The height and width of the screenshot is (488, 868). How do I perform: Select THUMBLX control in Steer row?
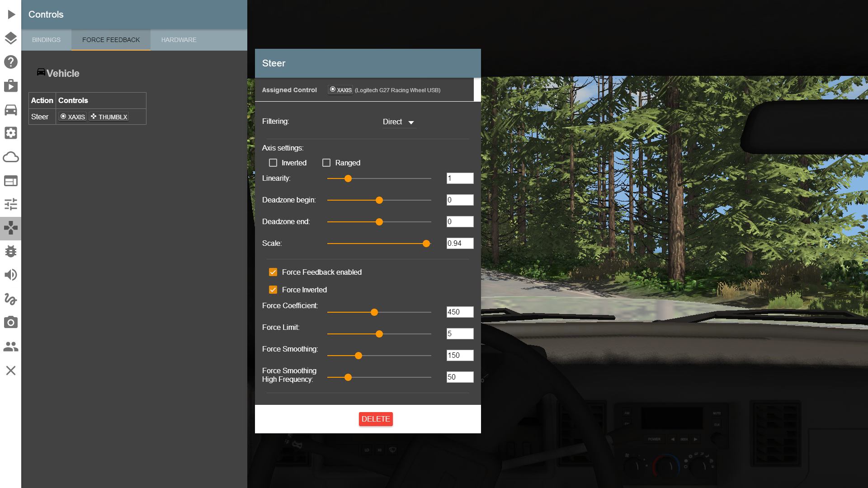click(108, 117)
